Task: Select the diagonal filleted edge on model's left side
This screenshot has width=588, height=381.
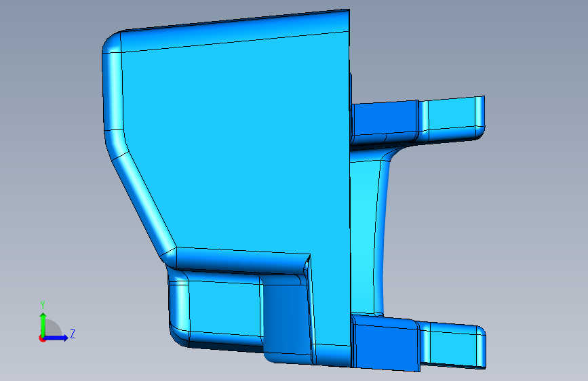Action: point(144,203)
